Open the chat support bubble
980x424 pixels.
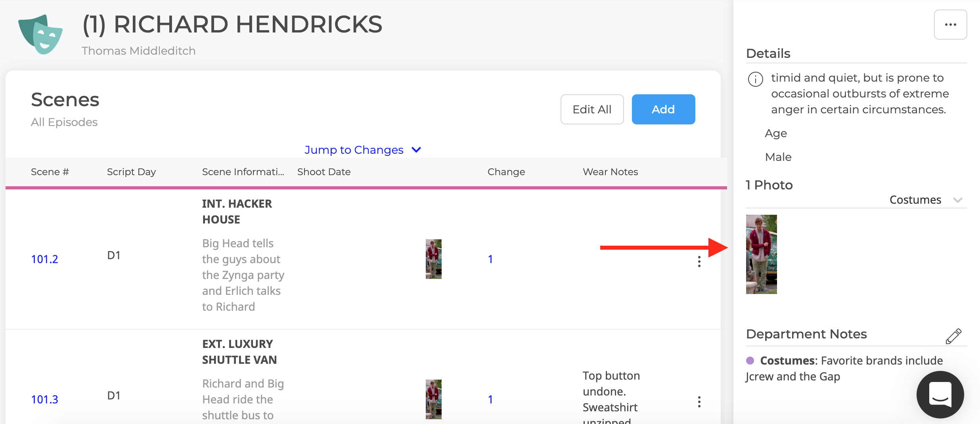pyautogui.click(x=940, y=394)
